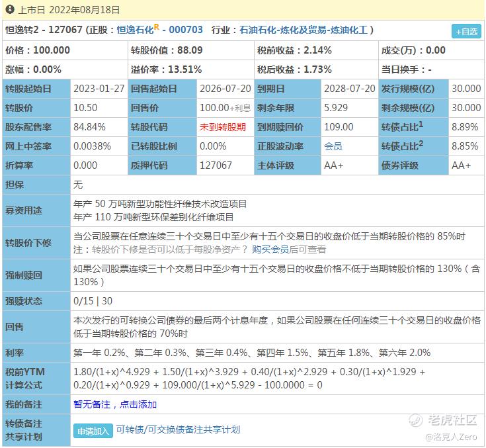Click the 股东配售率 value 84.84%
This screenshot has width=486, height=448.
pos(89,127)
